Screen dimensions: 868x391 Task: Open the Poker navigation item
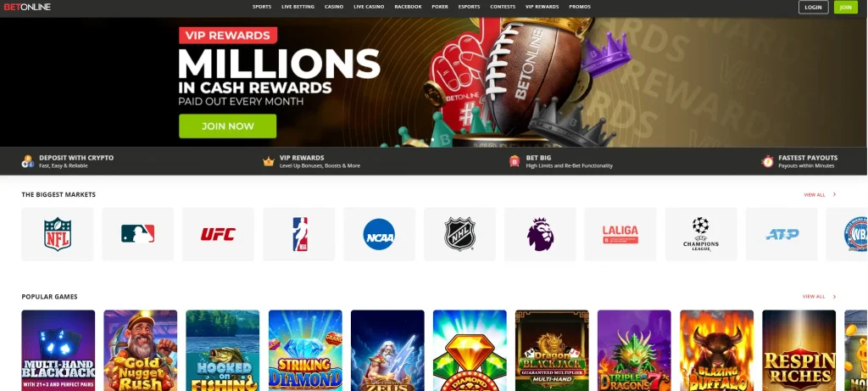tap(440, 7)
